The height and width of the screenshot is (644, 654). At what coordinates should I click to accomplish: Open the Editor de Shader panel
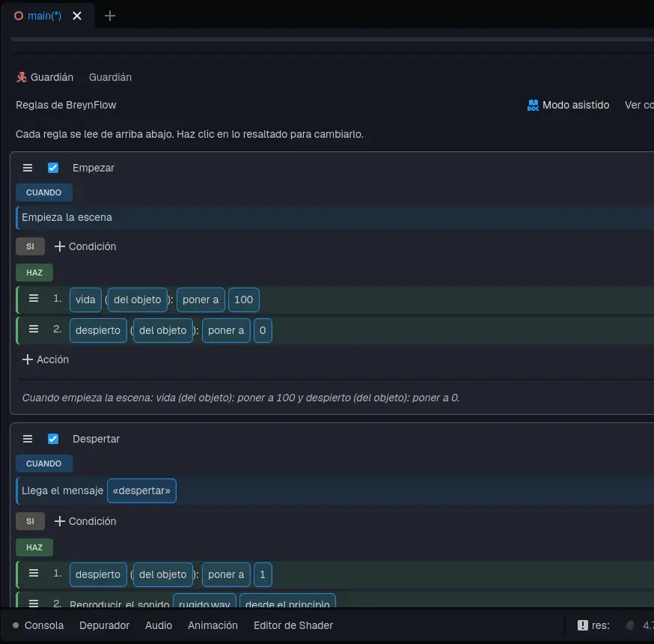click(x=293, y=625)
